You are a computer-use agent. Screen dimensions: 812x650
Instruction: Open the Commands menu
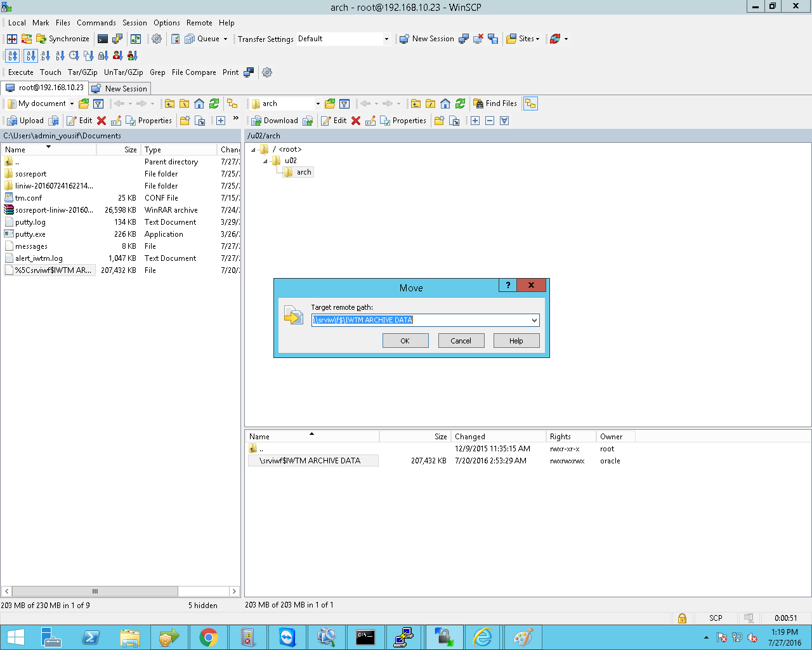(96, 23)
